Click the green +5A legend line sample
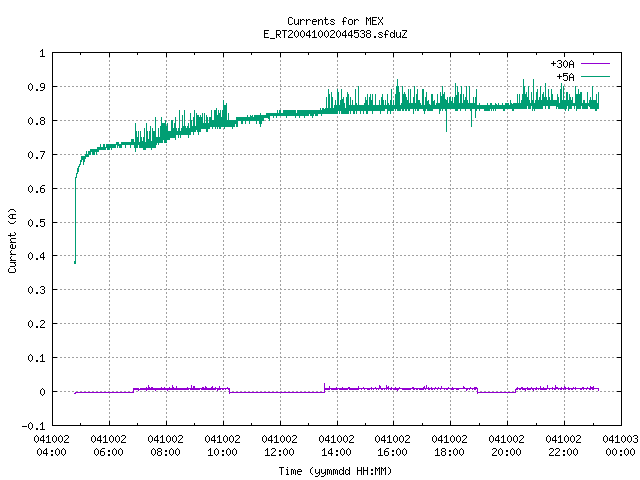The image size is (640, 480). [595, 76]
